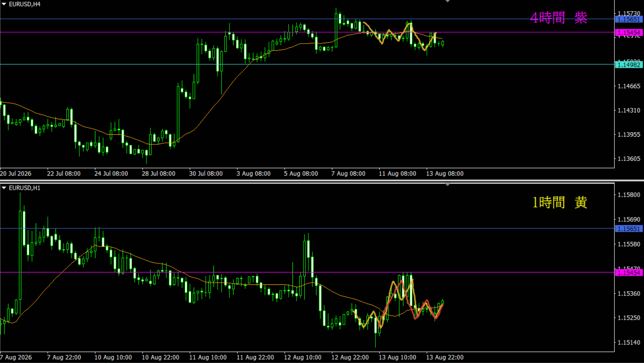Click the EURUSD,H1 chart title
Viewport: 644px width, 363px height.
25,188
